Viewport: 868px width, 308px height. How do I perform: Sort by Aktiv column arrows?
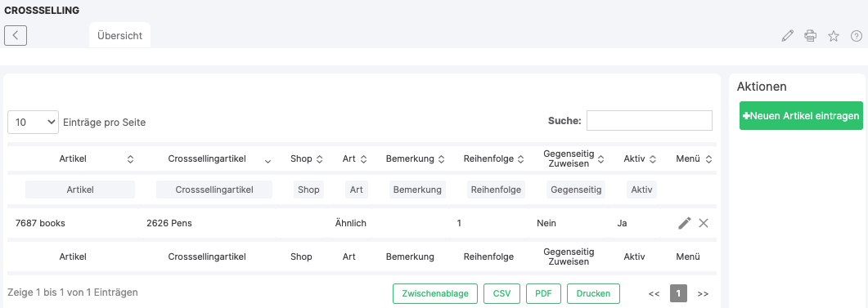pos(653,159)
